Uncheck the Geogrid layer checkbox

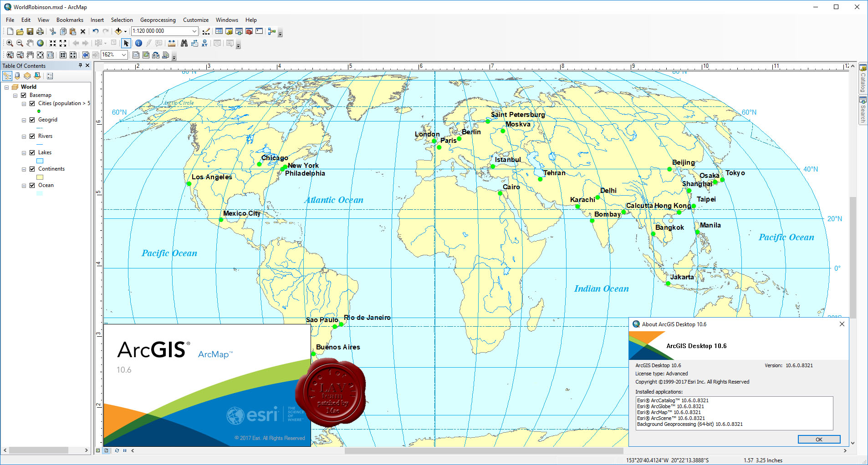point(32,120)
